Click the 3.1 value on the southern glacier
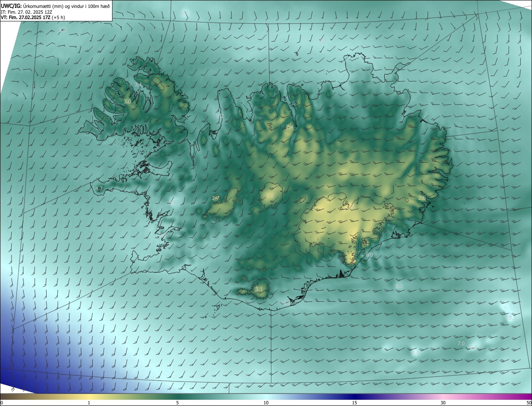This screenshot has width=532, height=406. click(259, 289)
